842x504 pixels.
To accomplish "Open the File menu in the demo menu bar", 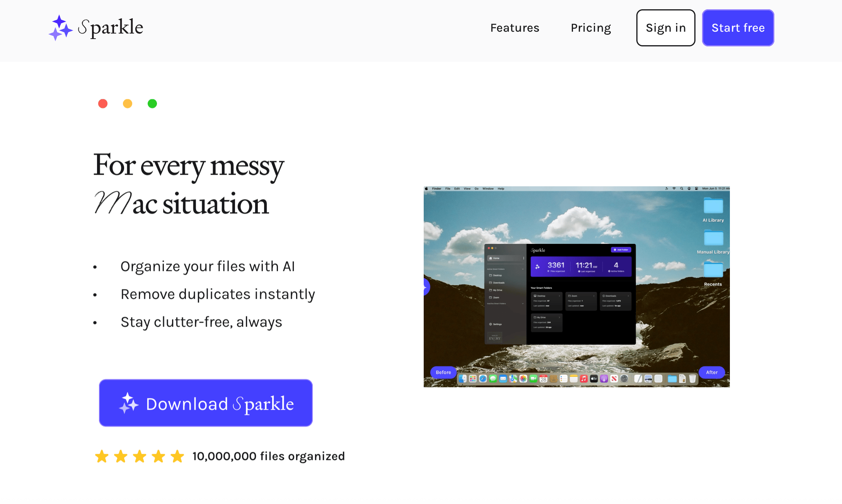I will [x=448, y=189].
